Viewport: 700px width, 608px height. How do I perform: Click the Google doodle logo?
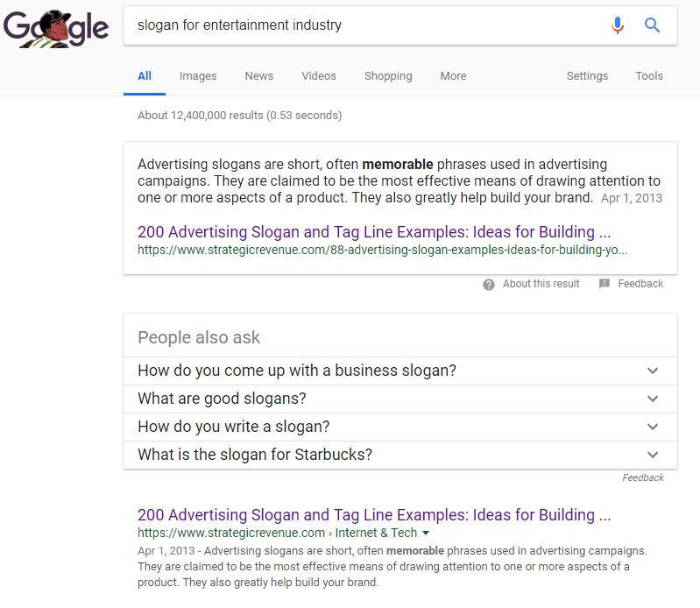(x=56, y=28)
